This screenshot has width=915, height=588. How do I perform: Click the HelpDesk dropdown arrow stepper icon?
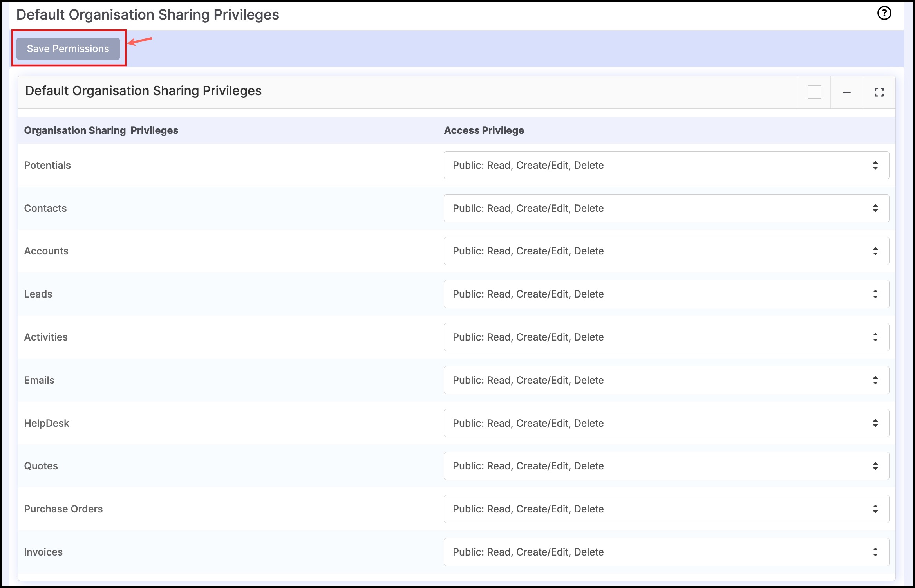875,423
